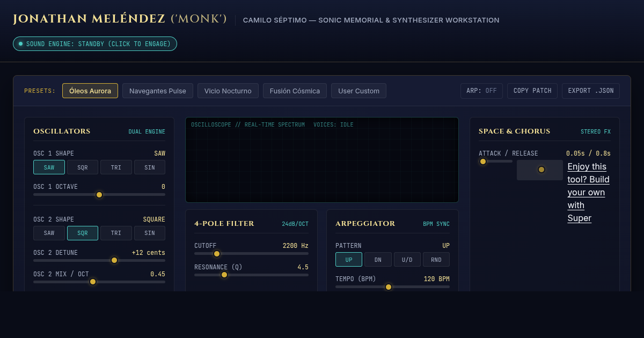Click the '24dB/OCT' filter label
The width and height of the screenshot is (644, 338).
point(295,224)
